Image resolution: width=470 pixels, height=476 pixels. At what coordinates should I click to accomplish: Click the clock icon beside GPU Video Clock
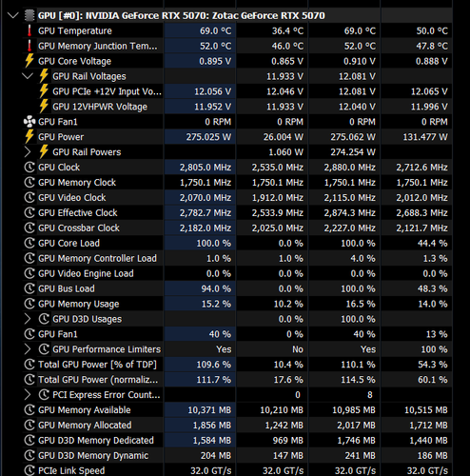coord(29,198)
